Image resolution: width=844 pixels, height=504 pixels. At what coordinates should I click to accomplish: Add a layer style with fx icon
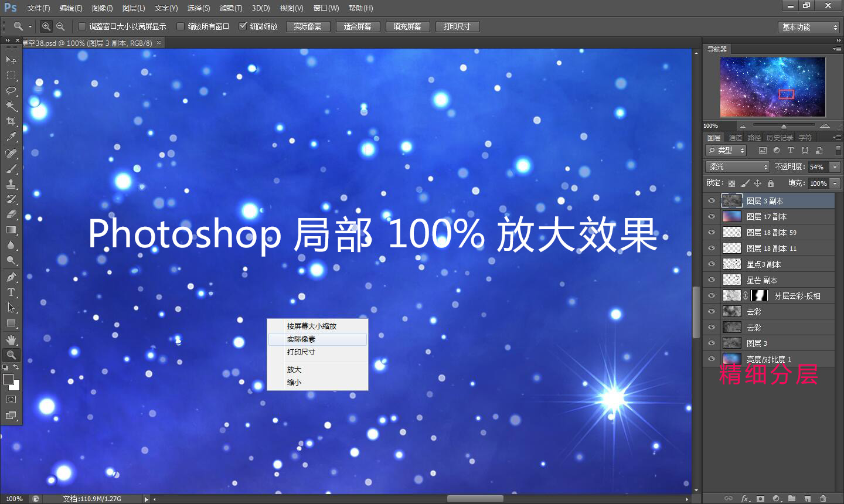click(x=745, y=499)
